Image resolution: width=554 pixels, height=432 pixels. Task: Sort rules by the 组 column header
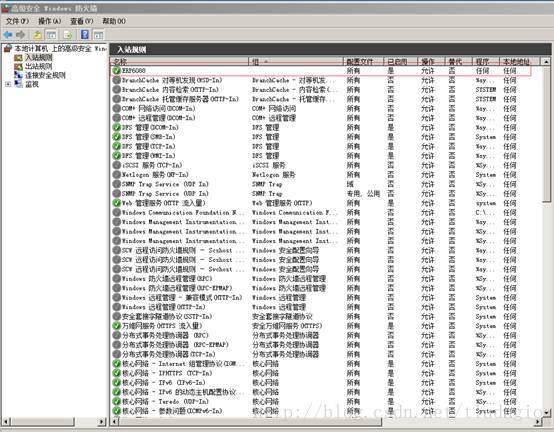[296, 62]
